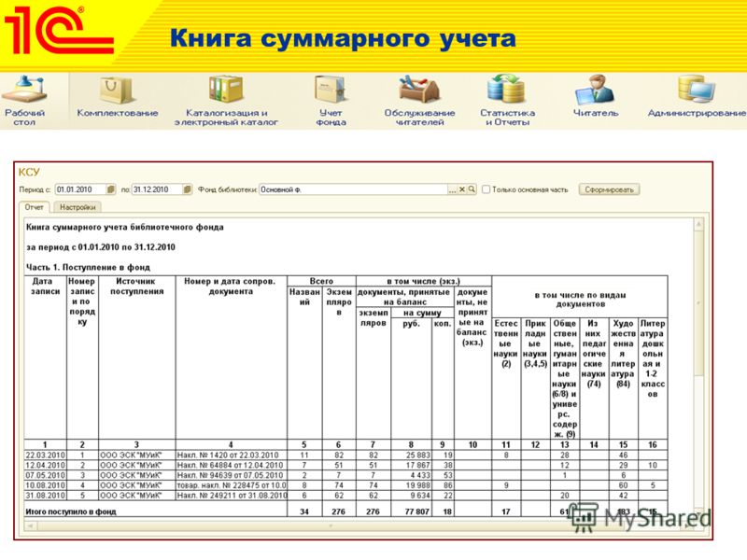Click horizontal scrollbar left arrow
Screen dimensions: 747x560
click(30, 525)
